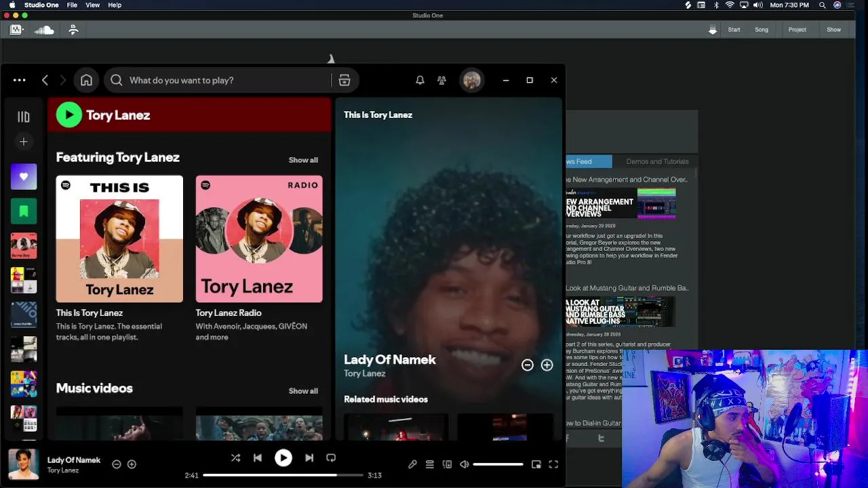Expand Your Library sidebar
868x488 pixels.
24,117
